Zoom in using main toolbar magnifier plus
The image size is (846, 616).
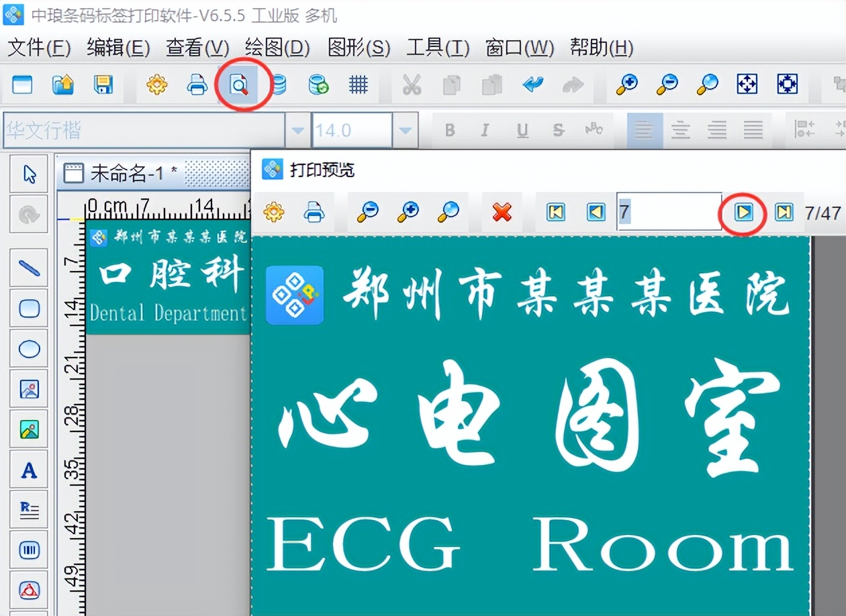click(x=627, y=85)
